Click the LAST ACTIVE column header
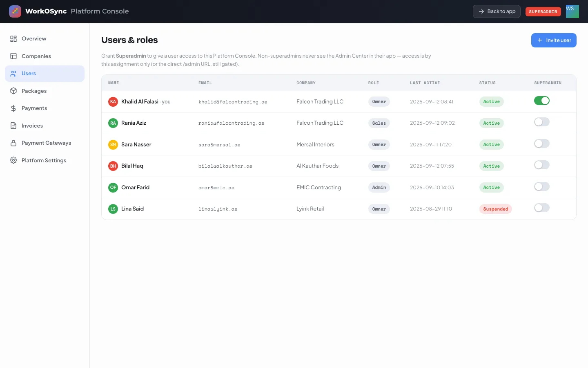 [x=425, y=83]
